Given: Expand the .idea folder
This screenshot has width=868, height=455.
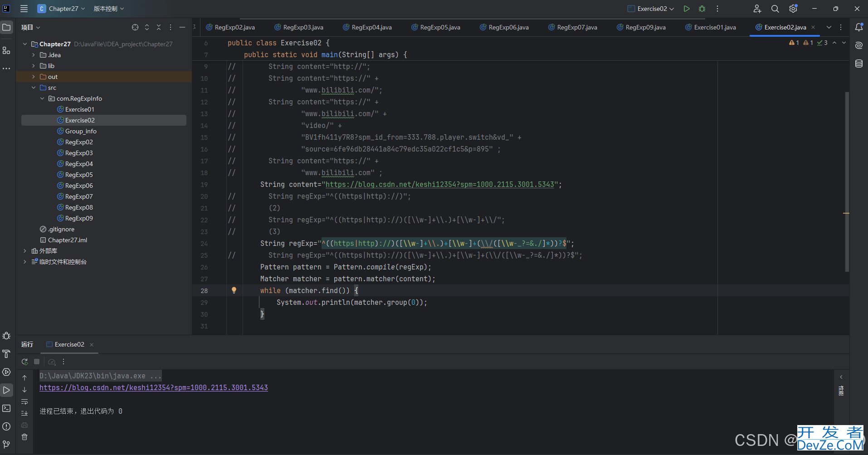Looking at the screenshot, I should [x=34, y=55].
